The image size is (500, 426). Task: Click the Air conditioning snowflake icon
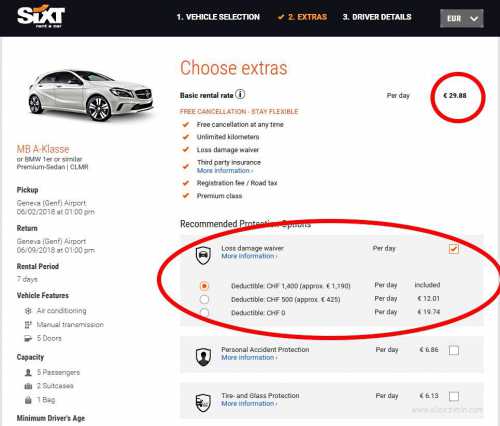[x=28, y=311]
